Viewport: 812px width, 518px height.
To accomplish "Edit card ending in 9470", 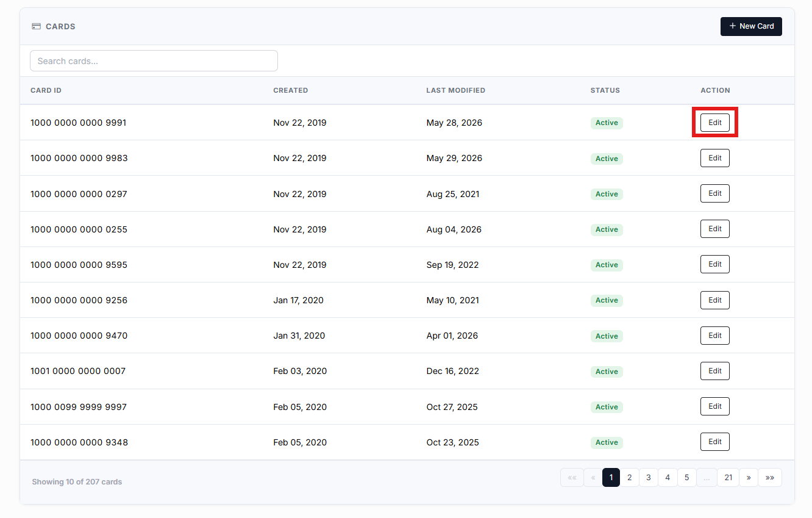I will click(715, 336).
